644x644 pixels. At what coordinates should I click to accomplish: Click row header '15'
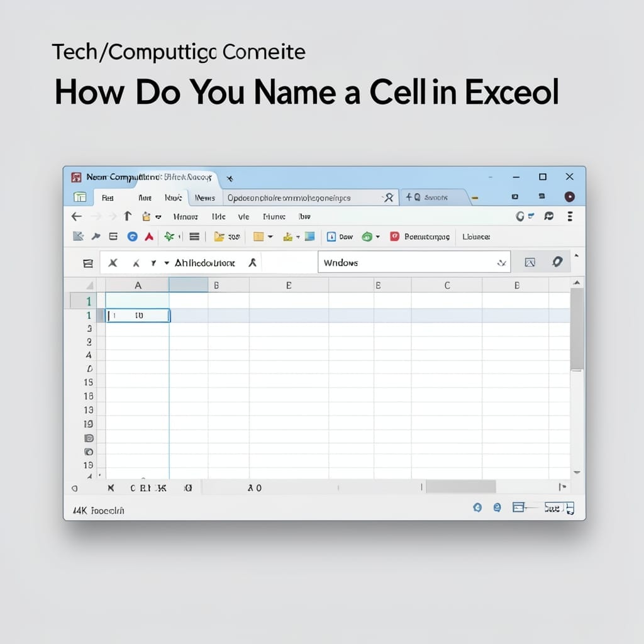[88, 382]
